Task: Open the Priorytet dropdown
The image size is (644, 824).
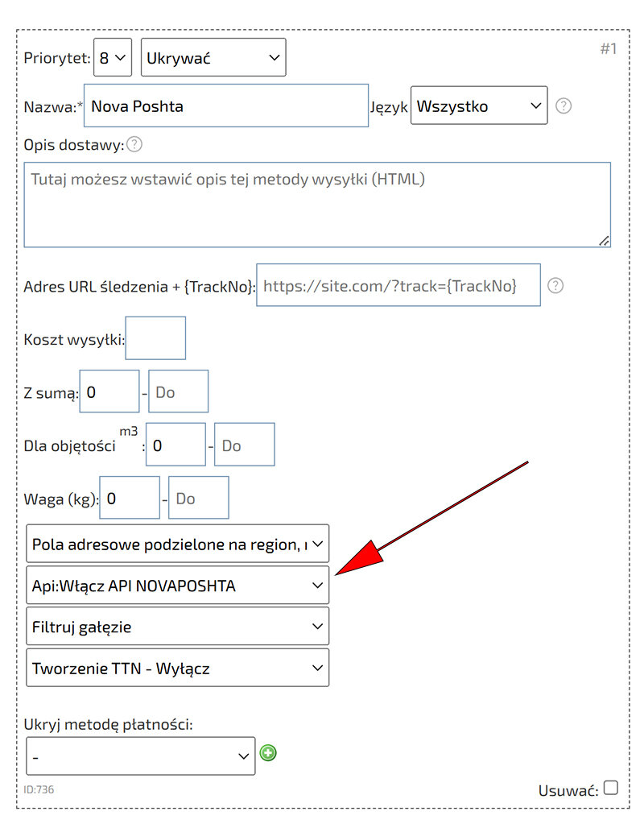Action: coord(113,58)
